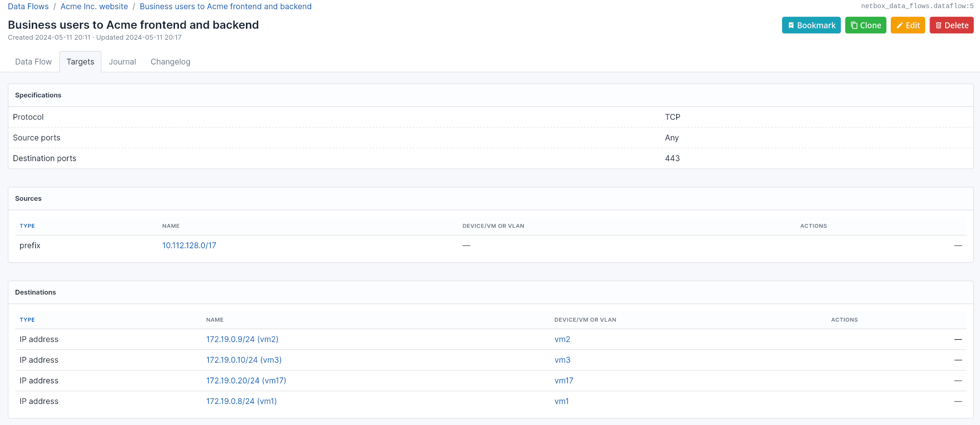Open IP address 172.19.0.8/24 (vm1)

(242, 401)
